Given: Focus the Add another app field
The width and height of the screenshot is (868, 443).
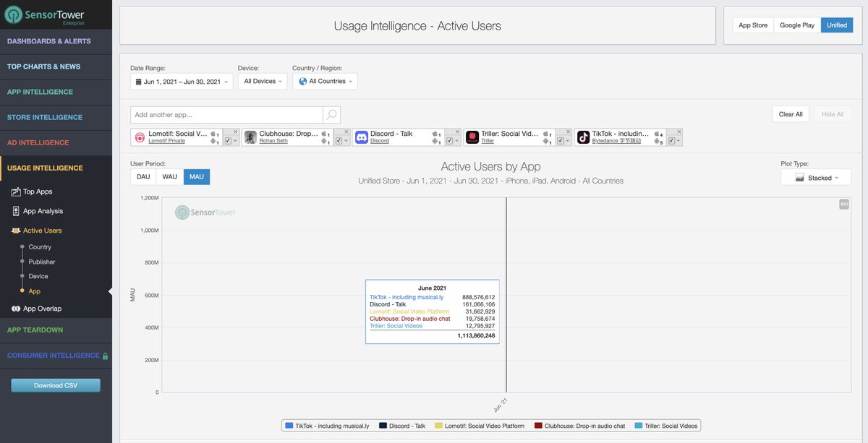Looking at the screenshot, I should click(226, 115).
